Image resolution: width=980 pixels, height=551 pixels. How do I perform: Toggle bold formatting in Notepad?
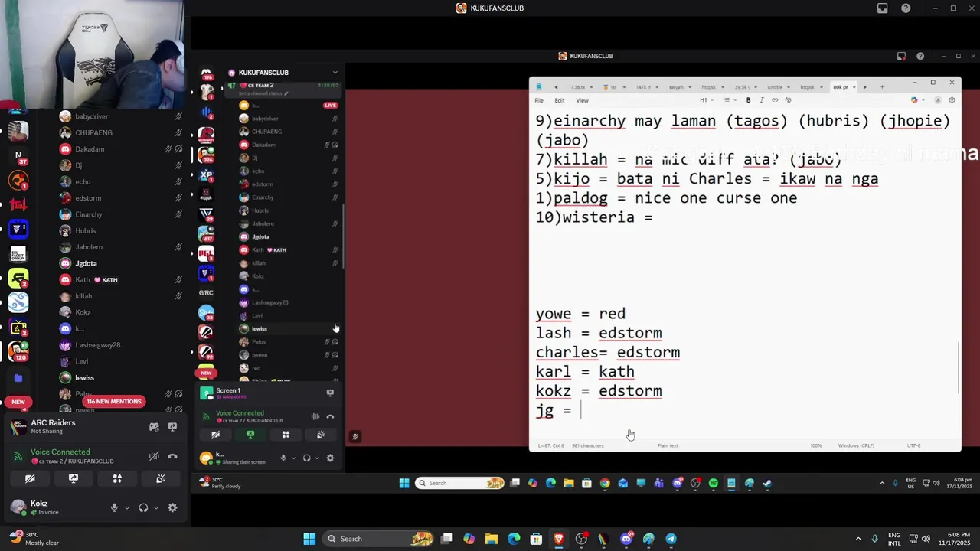[748, 100]
